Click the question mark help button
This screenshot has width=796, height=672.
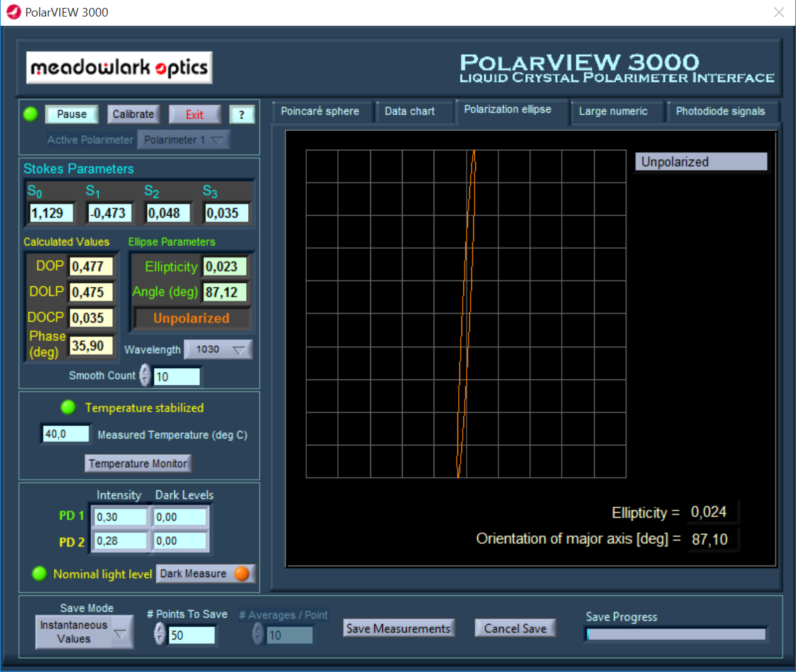coord(242,115)
